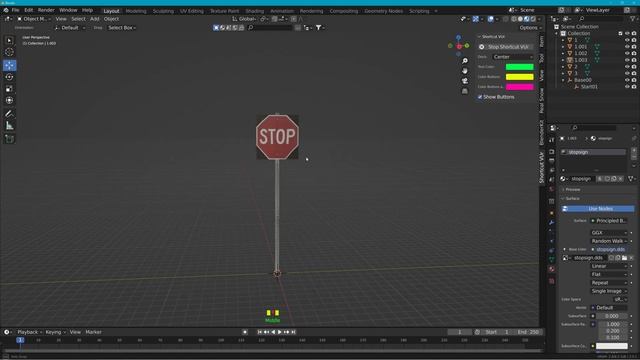Open the Random Walk subsurface dropdown
The width and height of the screenshot is (640, 360).
609,241
